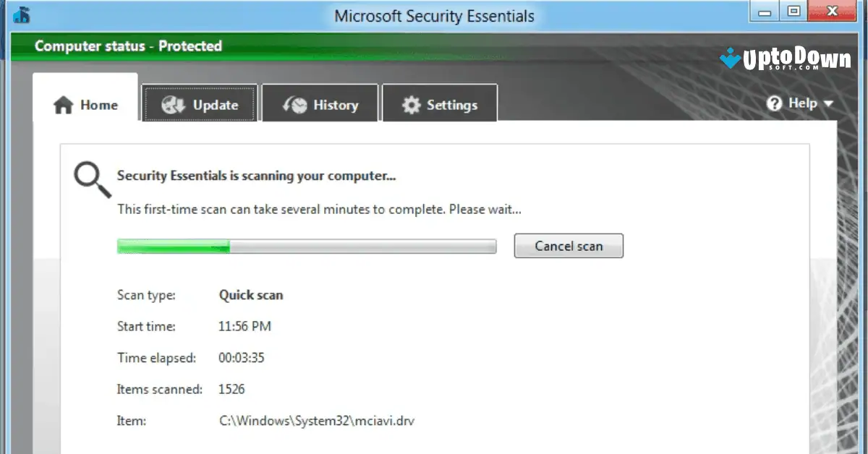
Task: Open Settings via the gear icon
Action: click(412, 104)
